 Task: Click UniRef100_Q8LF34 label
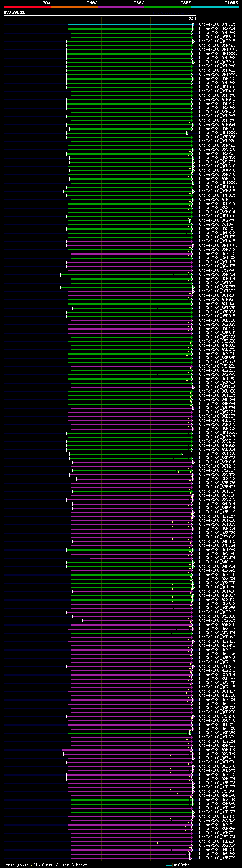pos(217,408)
